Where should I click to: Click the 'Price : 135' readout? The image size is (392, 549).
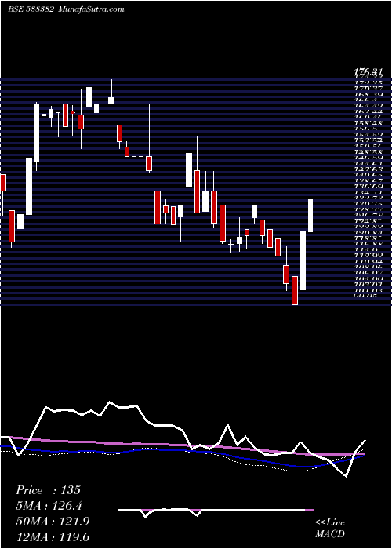[49, 490]
